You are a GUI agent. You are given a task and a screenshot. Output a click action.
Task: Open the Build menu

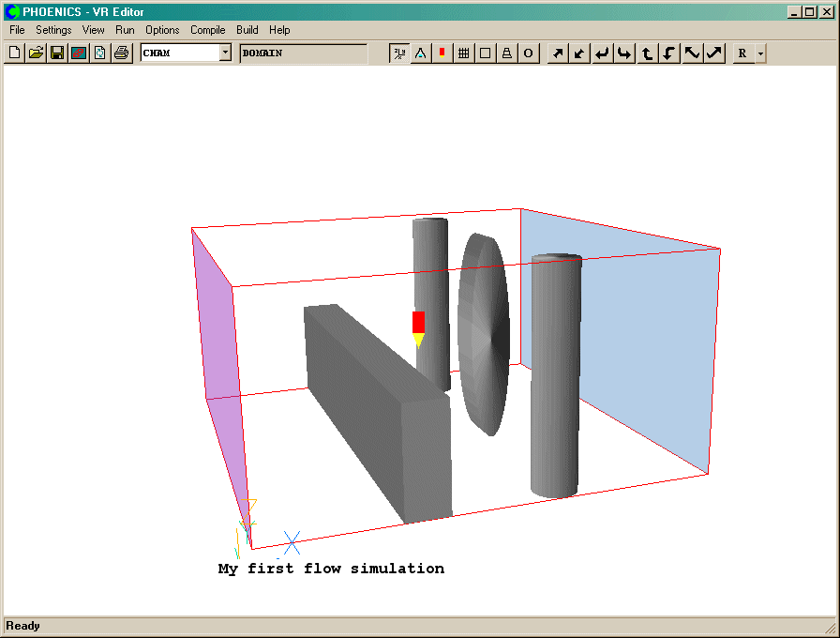(247, 30)
